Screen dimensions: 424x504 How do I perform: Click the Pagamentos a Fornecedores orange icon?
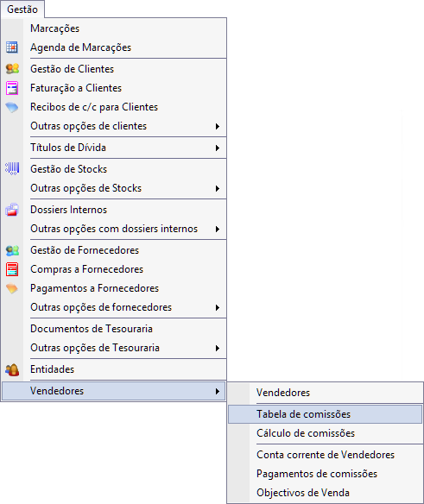pos(12,288)
